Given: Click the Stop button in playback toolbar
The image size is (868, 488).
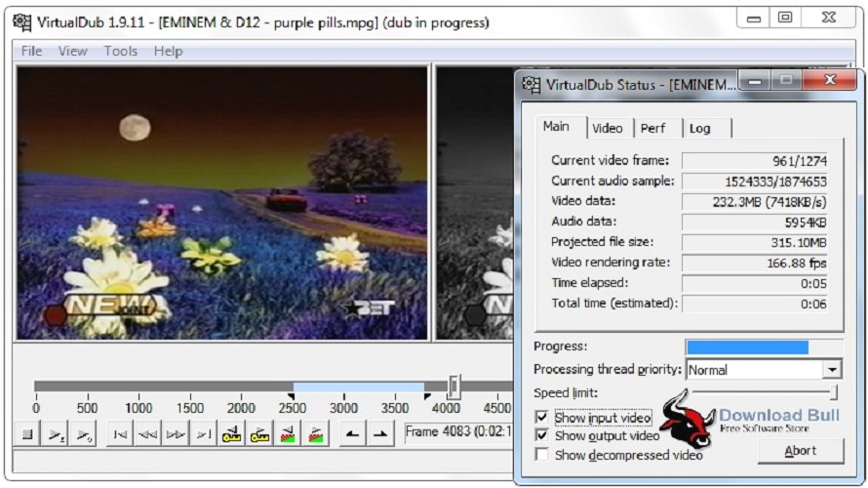Looking at the screenshot, I should 28,433.
